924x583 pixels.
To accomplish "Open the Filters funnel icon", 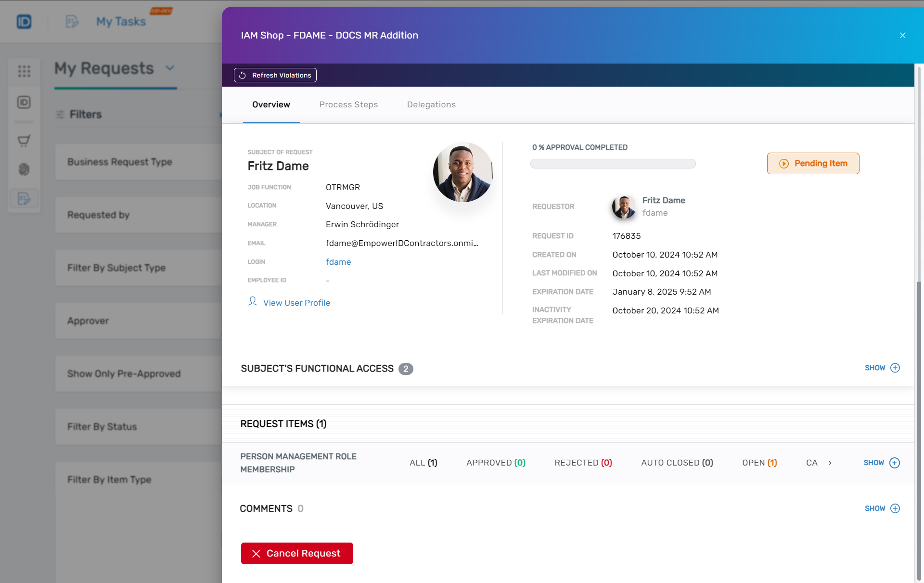I will 60,115.
